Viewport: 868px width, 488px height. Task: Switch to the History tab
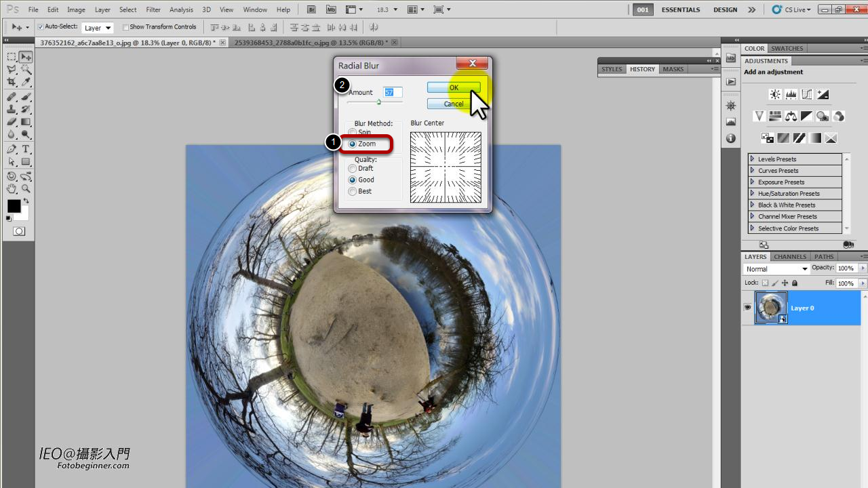click(642, 69)
